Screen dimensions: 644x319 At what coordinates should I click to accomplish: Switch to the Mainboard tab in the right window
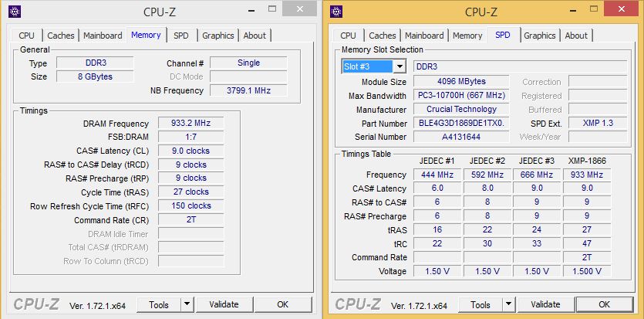pyautogui.click(x=424, y=36)
